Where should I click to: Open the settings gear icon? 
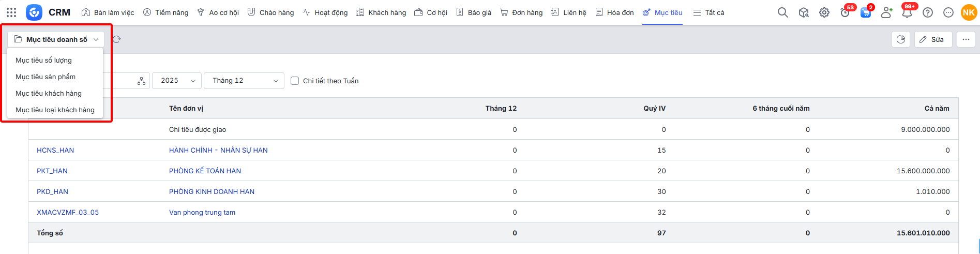[x=824, y=12]
